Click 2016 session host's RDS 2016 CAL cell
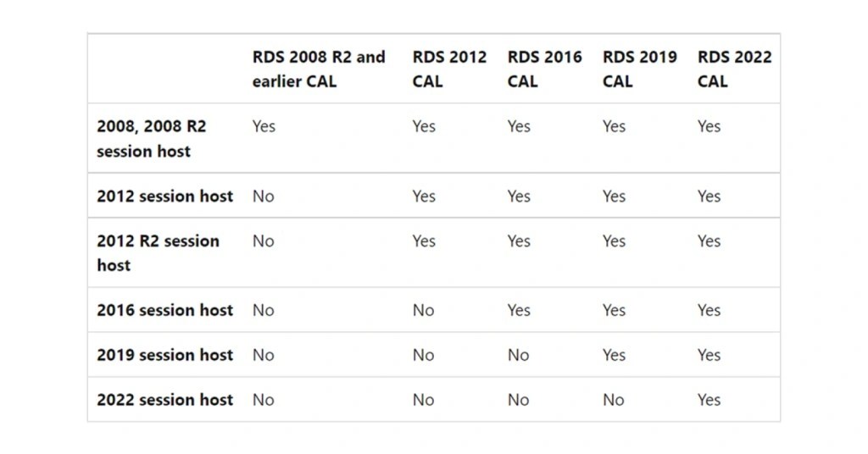 pyautogui.click(x=519, y=310)
